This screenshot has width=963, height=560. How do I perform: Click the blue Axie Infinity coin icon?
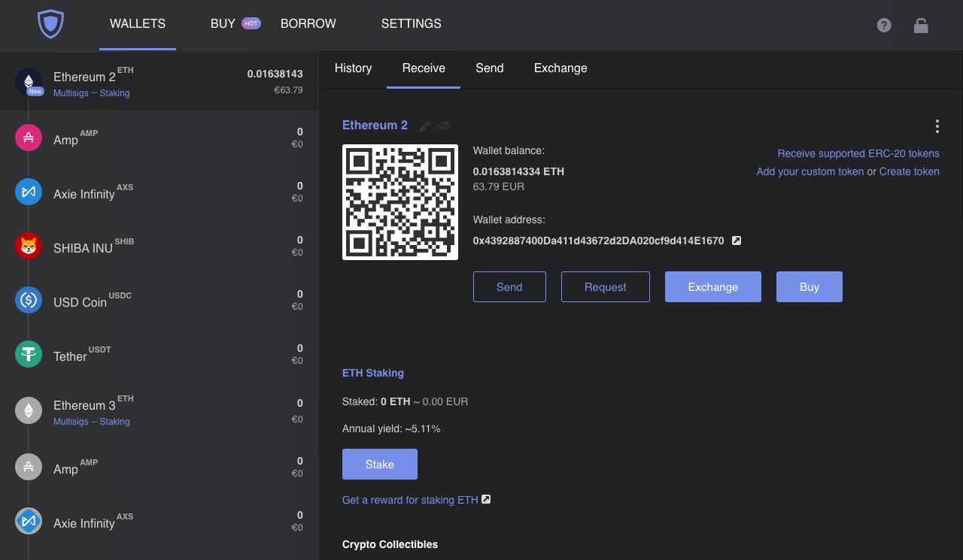pyautogui.click(x=29, y=192)
